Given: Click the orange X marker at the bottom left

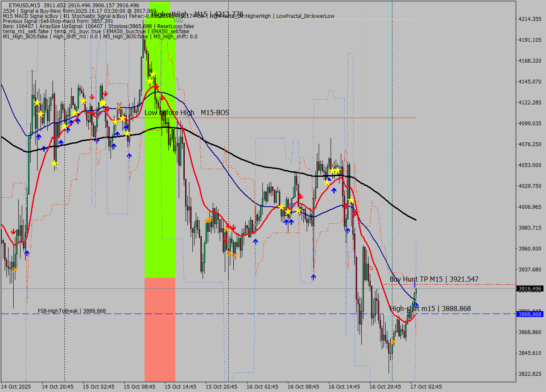Looking at the screenshot, I should [x=14, y=270].
